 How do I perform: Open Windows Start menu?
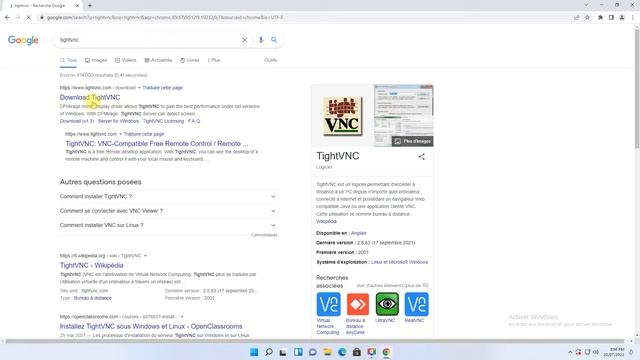pyautogui.click(x=254, y=352)
